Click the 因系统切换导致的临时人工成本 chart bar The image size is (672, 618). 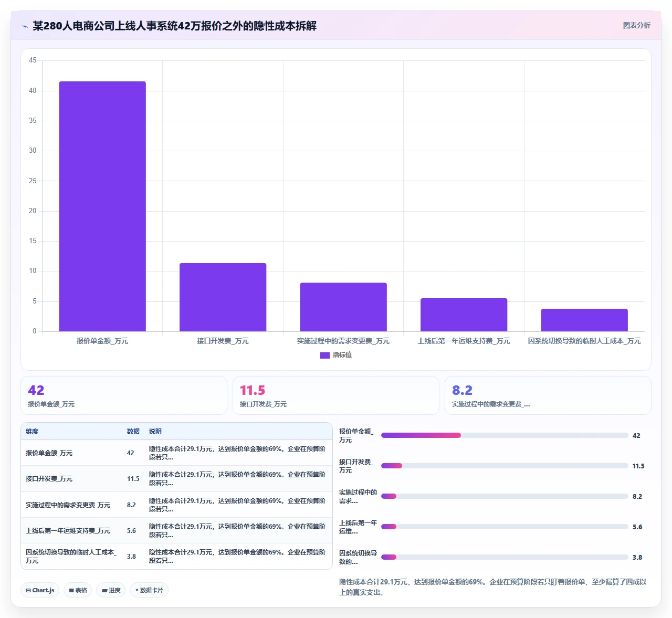(584, 320)
